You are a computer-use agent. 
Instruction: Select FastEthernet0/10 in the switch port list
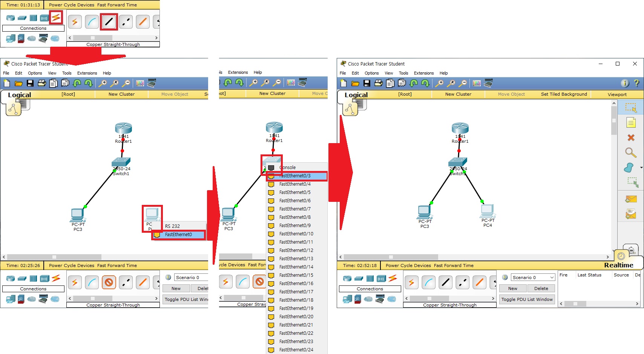tap(296, 234)
